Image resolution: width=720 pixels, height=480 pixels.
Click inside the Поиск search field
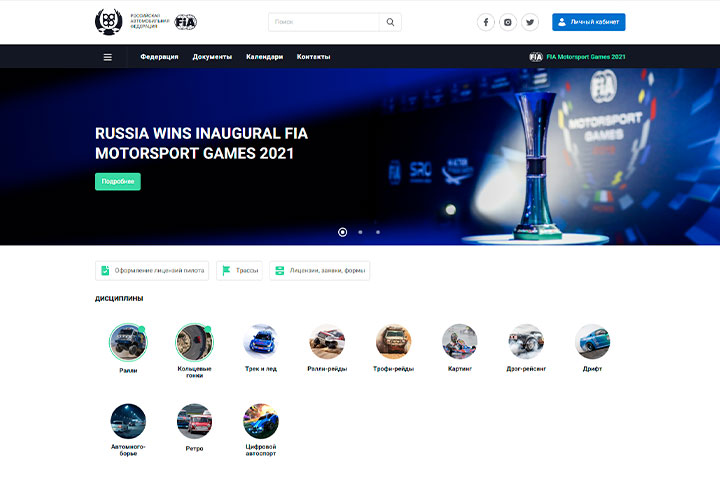tap(324, 22)
